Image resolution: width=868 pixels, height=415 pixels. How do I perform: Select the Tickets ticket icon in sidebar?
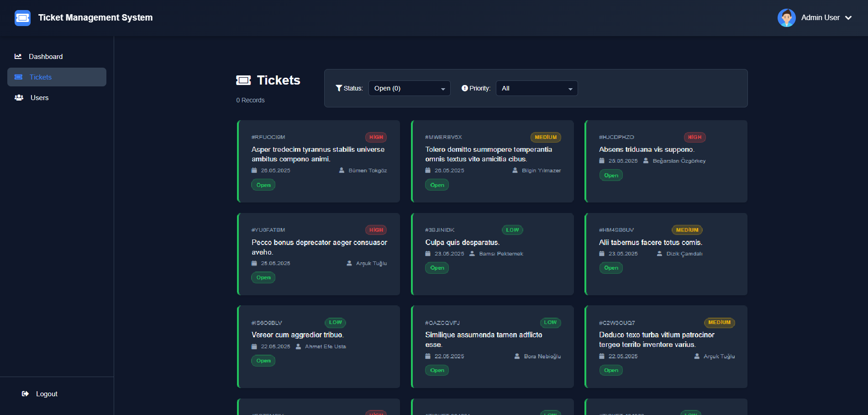click(18, 77)
